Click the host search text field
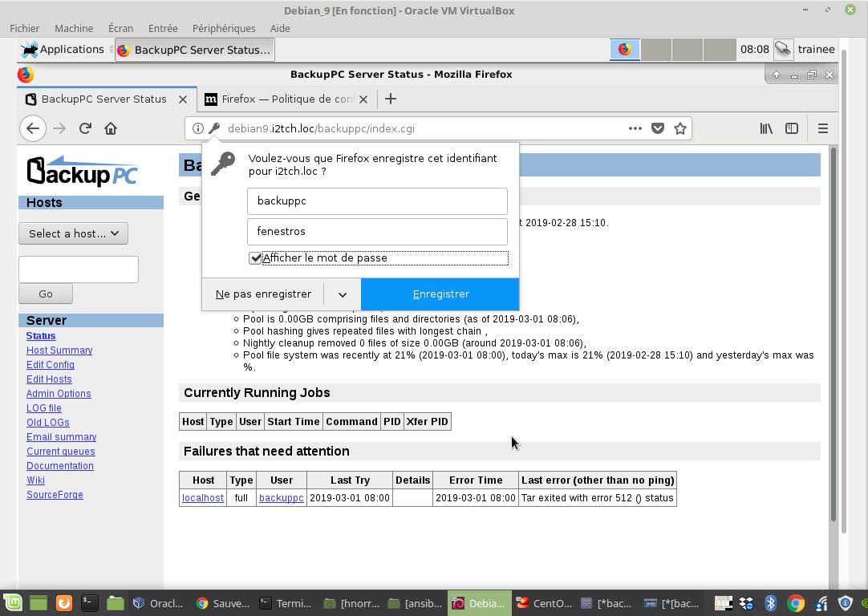 pyautogui.click(x=79, y=269)
